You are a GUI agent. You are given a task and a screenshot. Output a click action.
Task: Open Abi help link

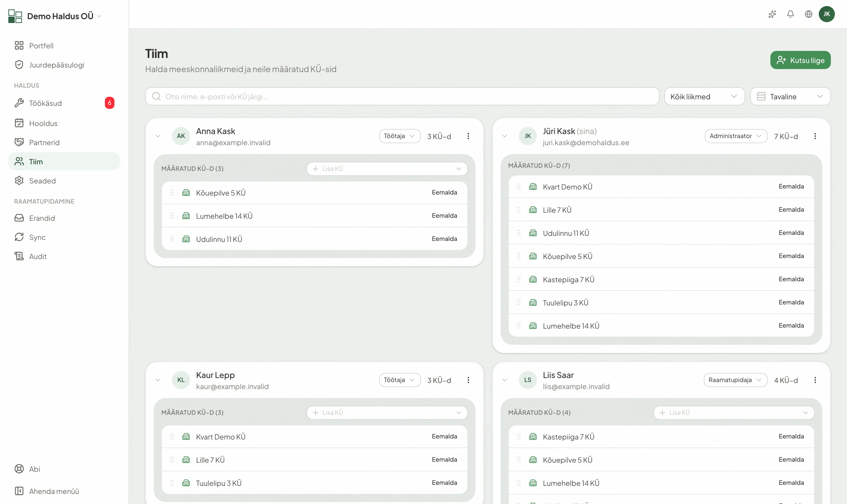[64, 469]
